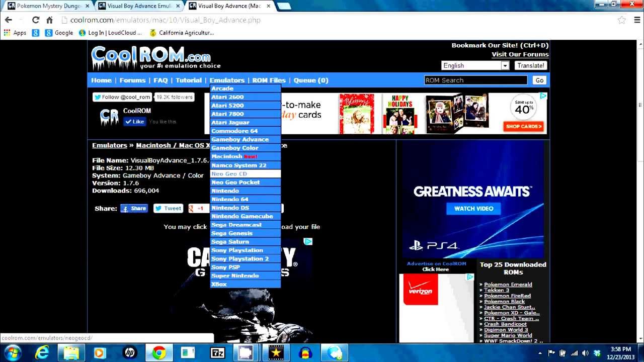Click the taskbar clock showing 3:58 PM

(x=620, y=353)
